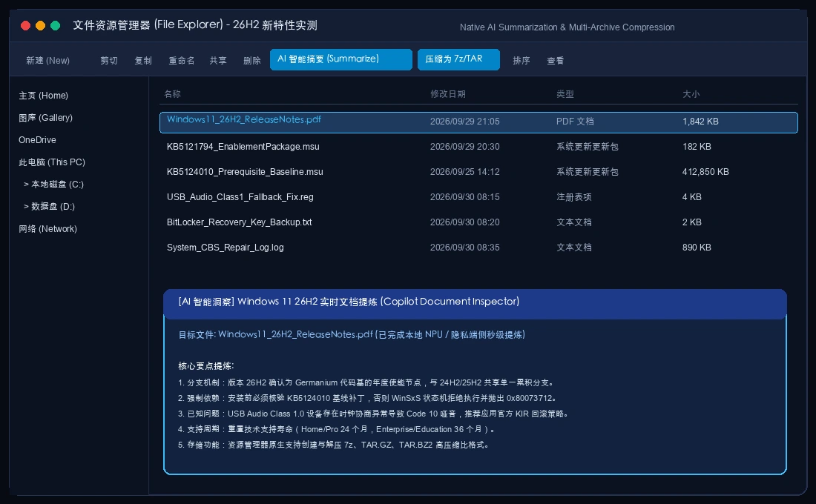Viewport: 816px width, 504px height.
Task: Click the 1,842 KB size cell
Action: pyautogui.click(x=700, y=122)
